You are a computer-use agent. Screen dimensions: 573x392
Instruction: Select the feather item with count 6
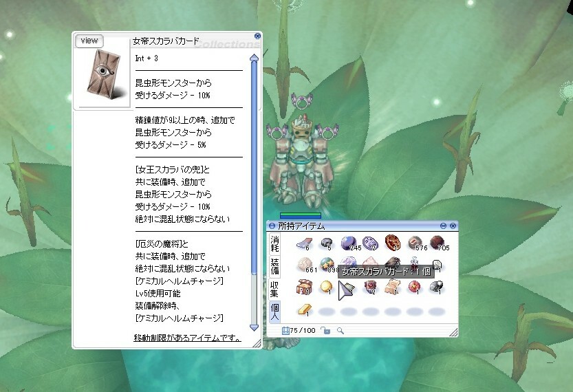(x=304, y=244)
